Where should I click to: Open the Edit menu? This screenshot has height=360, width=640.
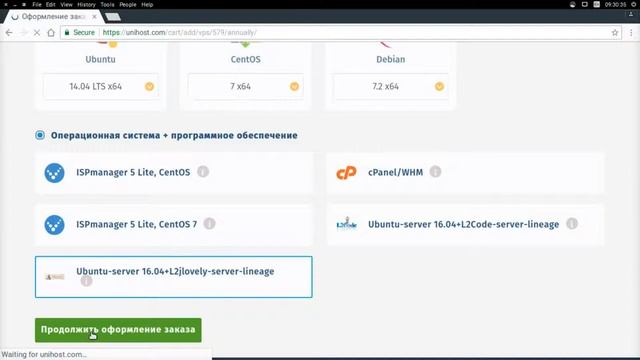pyautogui.click(x=51, y=4)
